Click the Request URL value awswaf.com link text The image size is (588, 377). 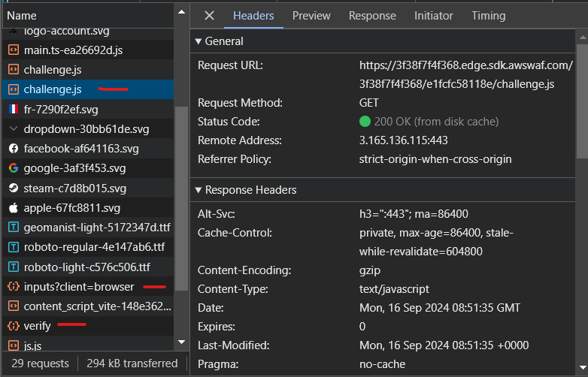pos(466,74)
